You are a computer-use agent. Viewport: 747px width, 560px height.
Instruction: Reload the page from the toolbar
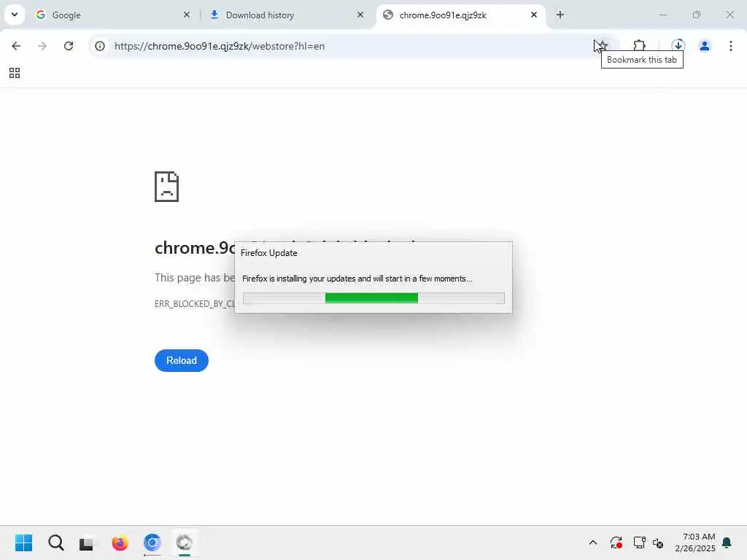coord(69,46)
